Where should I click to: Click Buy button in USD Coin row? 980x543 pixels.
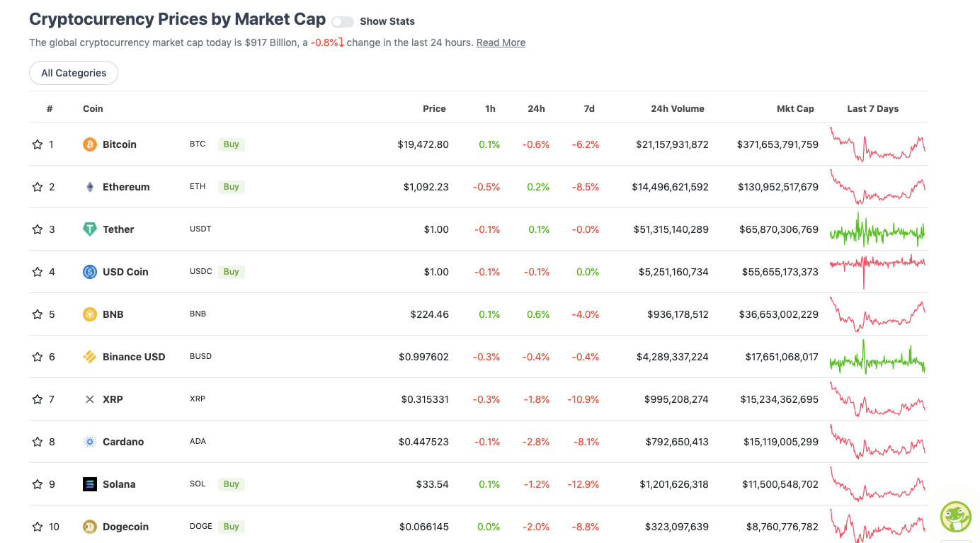[x=232, y=272]
